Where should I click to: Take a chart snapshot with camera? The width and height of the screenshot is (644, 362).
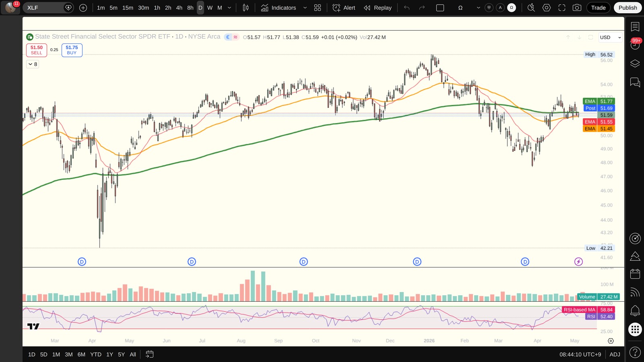pyautogui.click(x=577, y=8)
